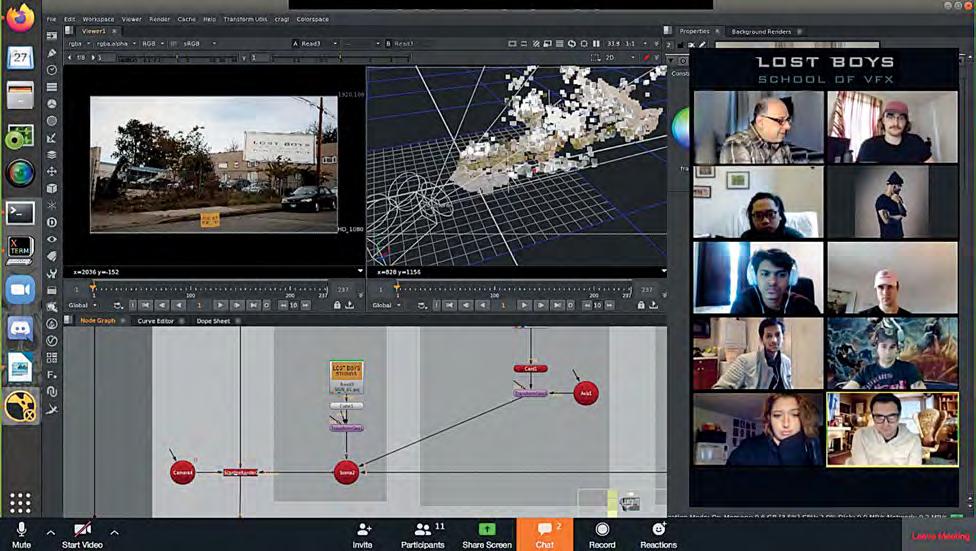Jump to first frame in the 2D viewer
The width and height of the screenshot is (976, 551).
point(146,305)
